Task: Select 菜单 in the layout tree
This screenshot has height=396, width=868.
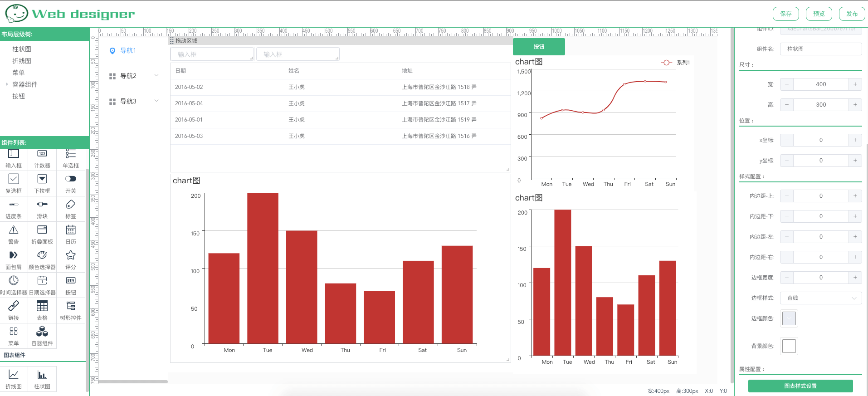Action: tap(19, 73)
